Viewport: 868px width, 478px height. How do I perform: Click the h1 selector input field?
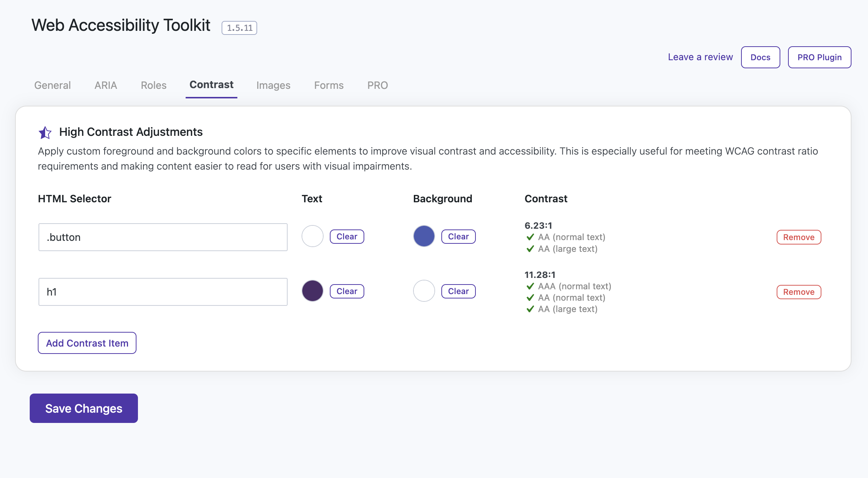pos(163,292)
